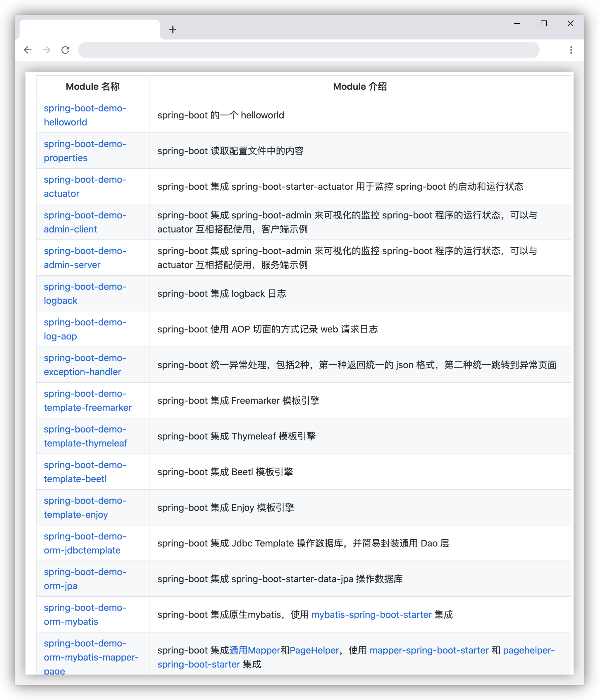This screenshot has height=700, width=599.
Task: Click the PageHelper link
Action: pyautogui.click(x=314, y=650)
